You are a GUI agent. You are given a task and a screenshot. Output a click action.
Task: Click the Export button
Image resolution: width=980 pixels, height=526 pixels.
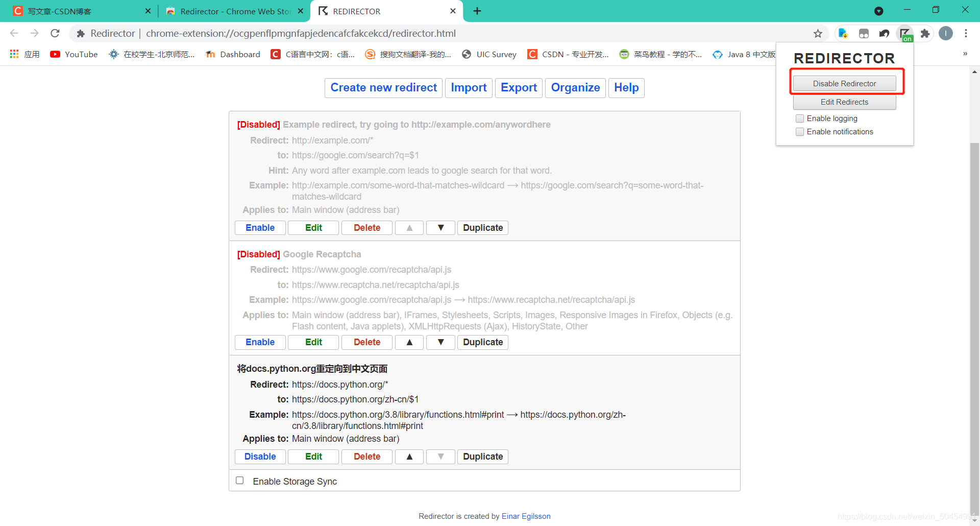(x=519, y=88)
